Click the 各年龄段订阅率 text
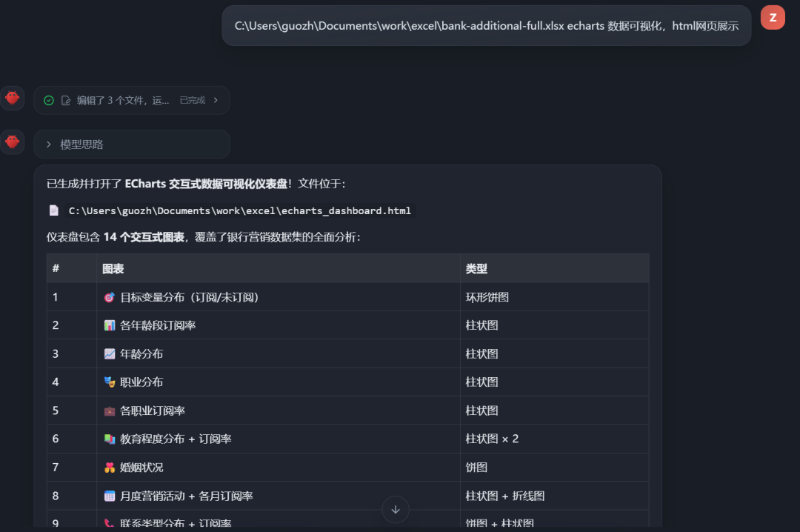This screenshot has width=800, height=532. pos(158,325)
